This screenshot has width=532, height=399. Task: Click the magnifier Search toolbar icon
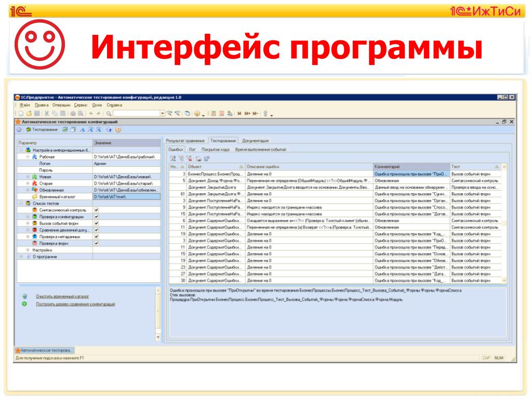tap(109, 114)
